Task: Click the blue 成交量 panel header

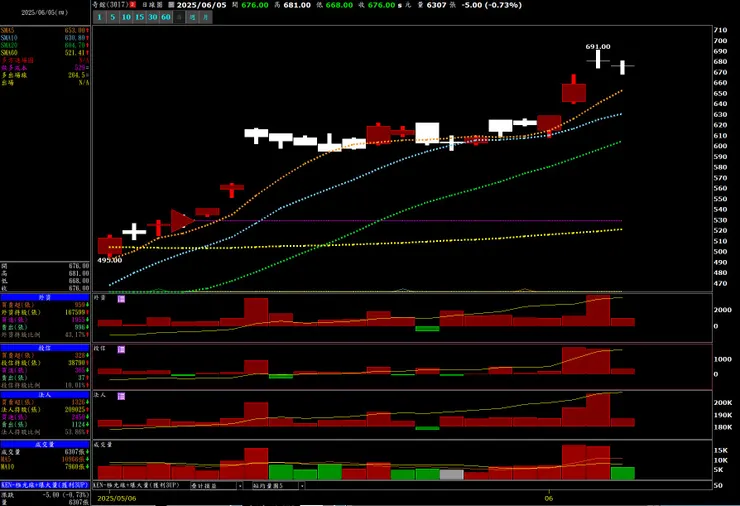Action: [x=45, y=444]
